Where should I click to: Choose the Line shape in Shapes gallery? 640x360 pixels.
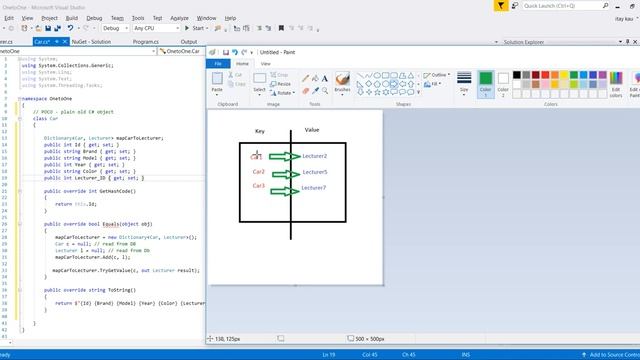pos(360,76)
